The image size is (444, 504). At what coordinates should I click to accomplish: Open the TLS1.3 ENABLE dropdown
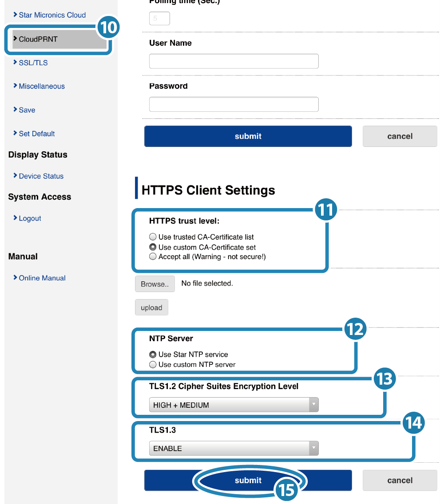[x=234, y=449]
